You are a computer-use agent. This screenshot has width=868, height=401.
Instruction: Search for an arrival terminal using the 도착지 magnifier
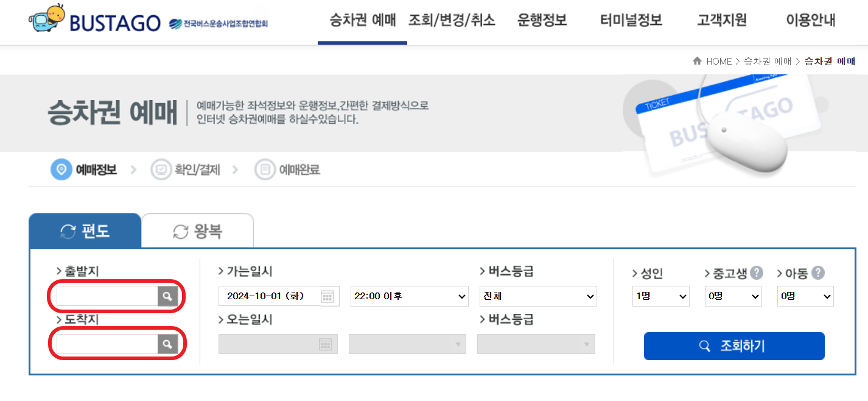[x=169, y=343]
